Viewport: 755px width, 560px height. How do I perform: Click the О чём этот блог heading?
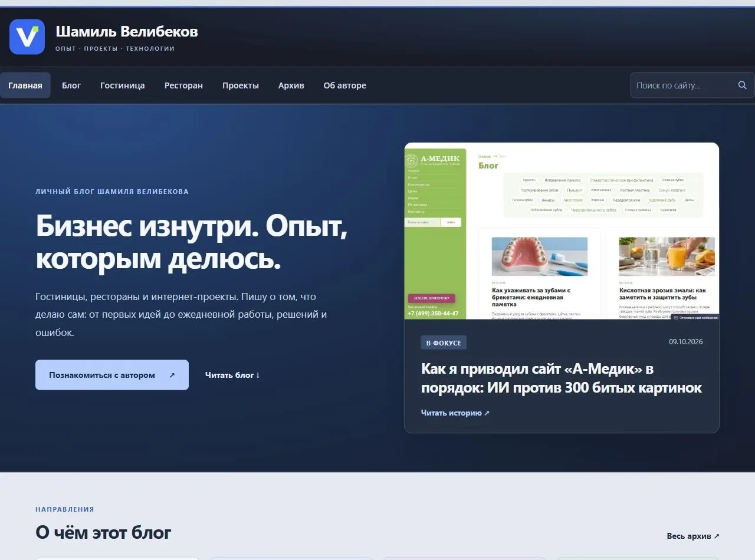click(x=103, y=533)
